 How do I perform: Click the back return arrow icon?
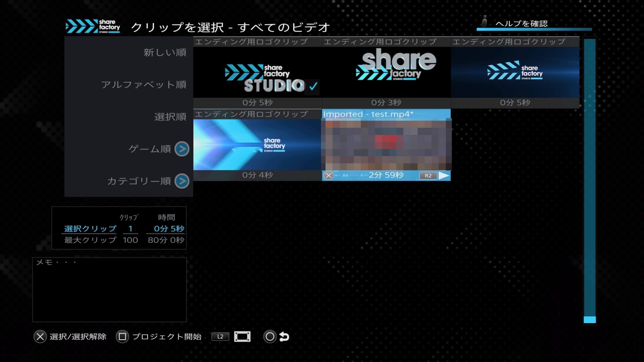pos(284,337)
